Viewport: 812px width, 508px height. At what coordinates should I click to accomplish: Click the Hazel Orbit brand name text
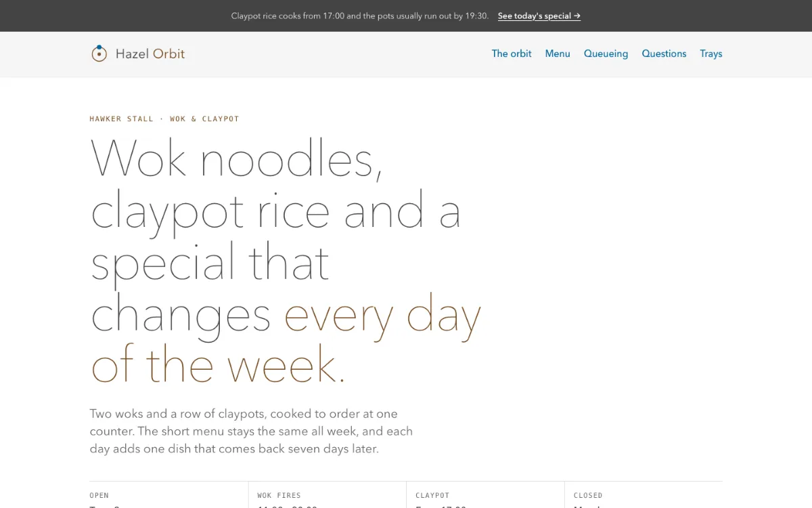pyautogui.click(x=150, y=54)
